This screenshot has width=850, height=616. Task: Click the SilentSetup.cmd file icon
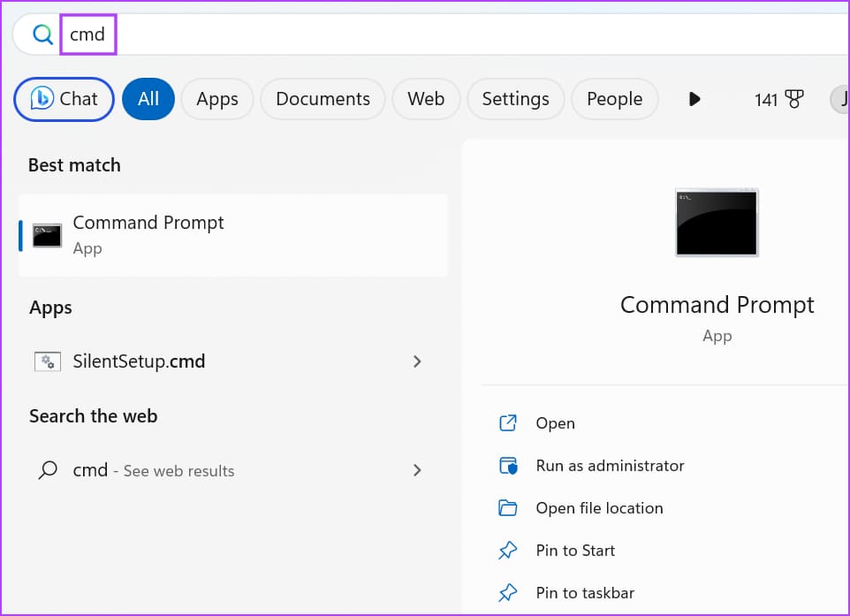(x=48, y=361)
